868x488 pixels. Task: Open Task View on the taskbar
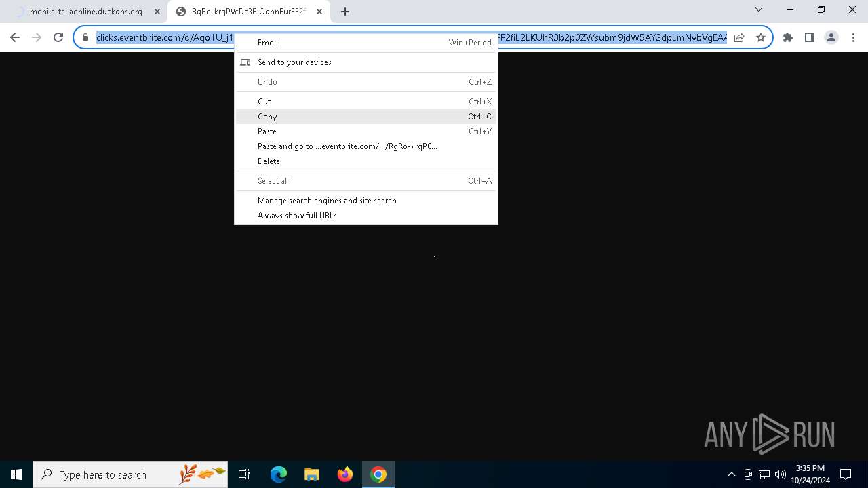(244, 474)
